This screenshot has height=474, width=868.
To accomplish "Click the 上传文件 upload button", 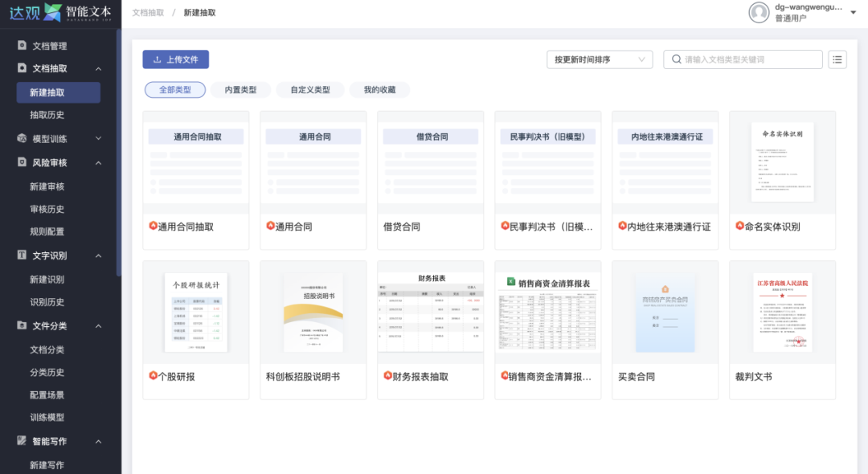I will (175, 59).
